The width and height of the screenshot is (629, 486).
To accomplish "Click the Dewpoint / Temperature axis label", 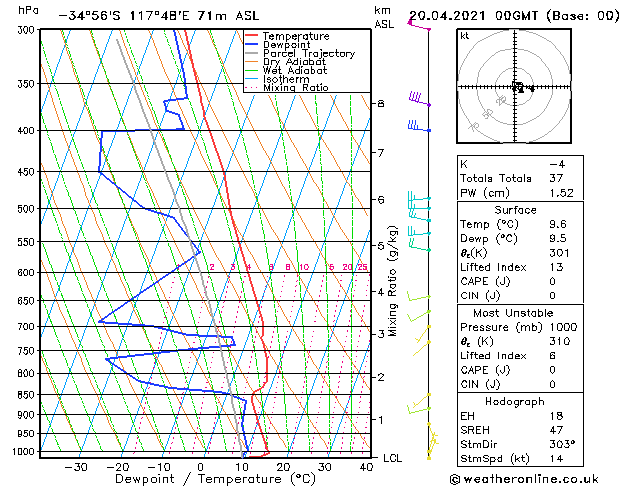I will click(x=202, y=479).
